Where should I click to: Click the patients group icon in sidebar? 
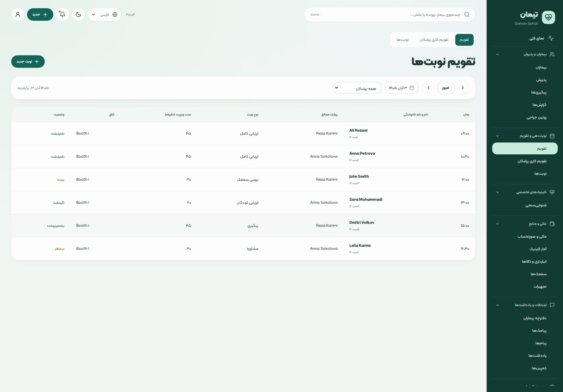(x=552, y=54)
